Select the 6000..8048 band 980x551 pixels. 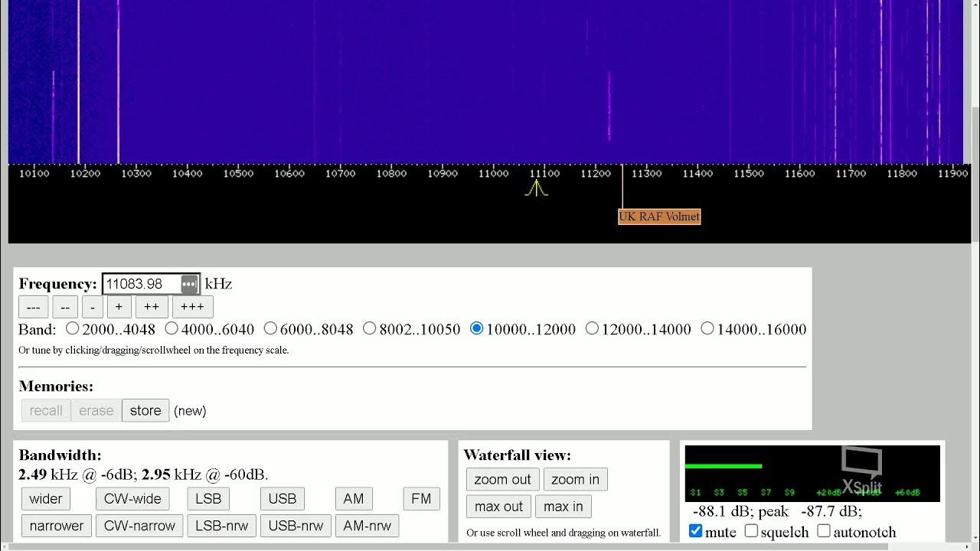coord(270,328)
